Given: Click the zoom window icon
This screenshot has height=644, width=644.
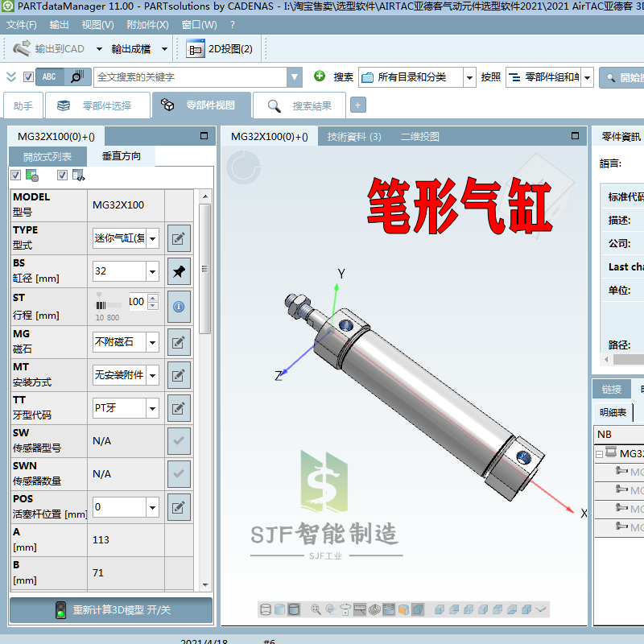Looking at the screenshot, I should [x=331, y=609].
